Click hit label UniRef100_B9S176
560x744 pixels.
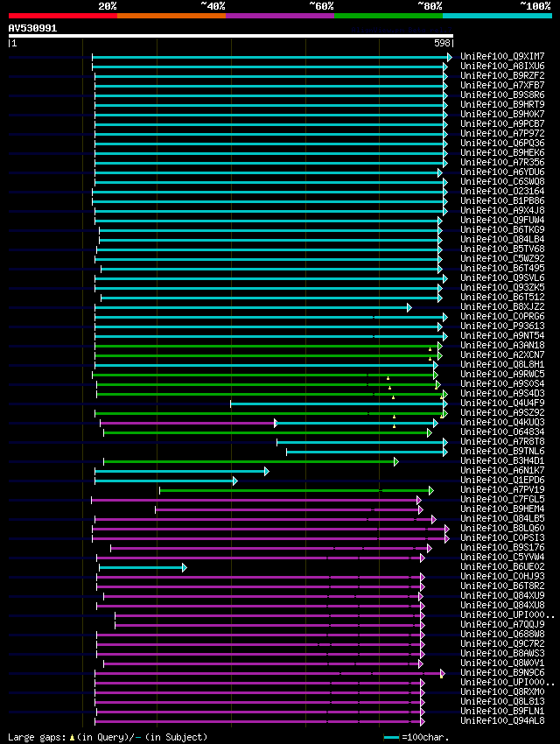502,548
